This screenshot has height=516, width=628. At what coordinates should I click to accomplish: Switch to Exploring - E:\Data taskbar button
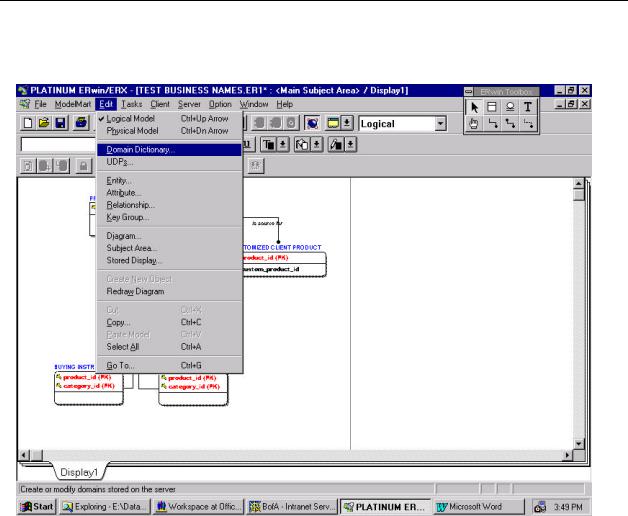click(x=105, y=507)
